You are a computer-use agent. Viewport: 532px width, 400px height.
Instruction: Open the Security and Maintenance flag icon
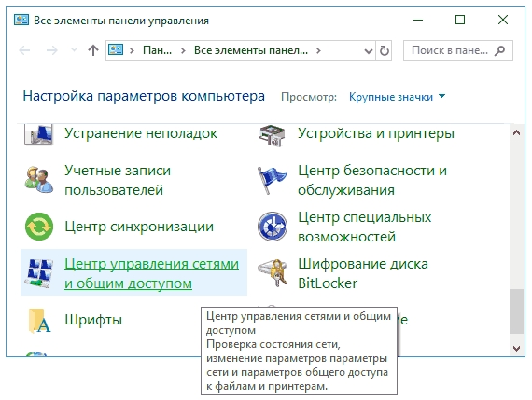click(x=272, y=180)
